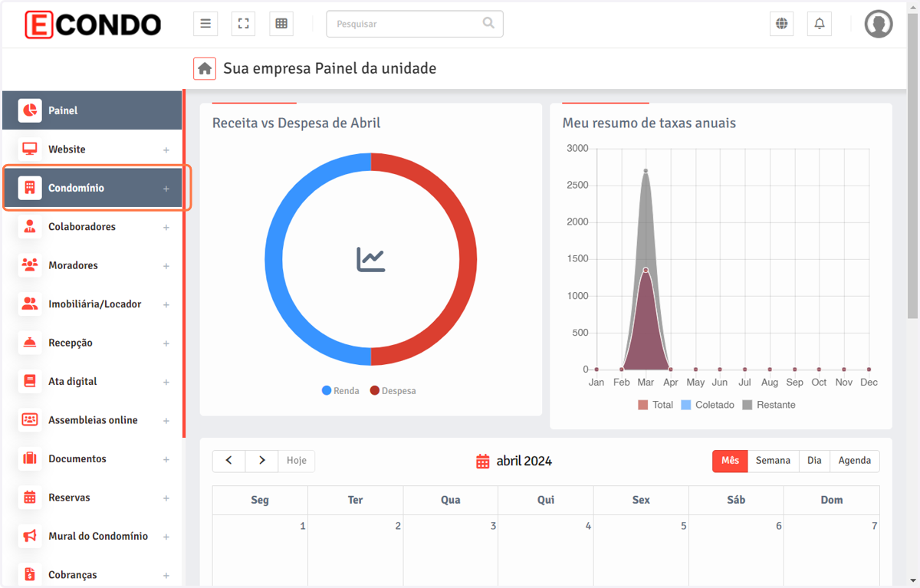Expand the Website menu plus

[x=166, y=150]
